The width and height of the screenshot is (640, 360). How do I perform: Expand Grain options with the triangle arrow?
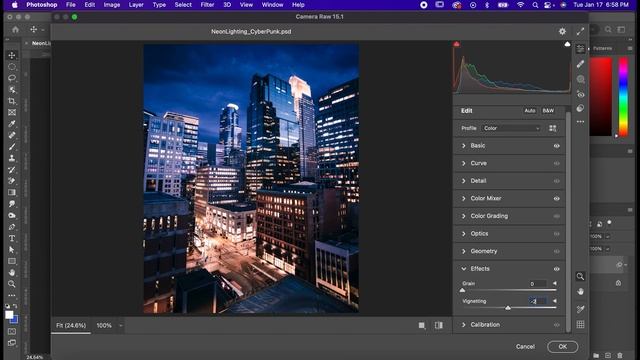pyautogui.click(x=555, y=283)
